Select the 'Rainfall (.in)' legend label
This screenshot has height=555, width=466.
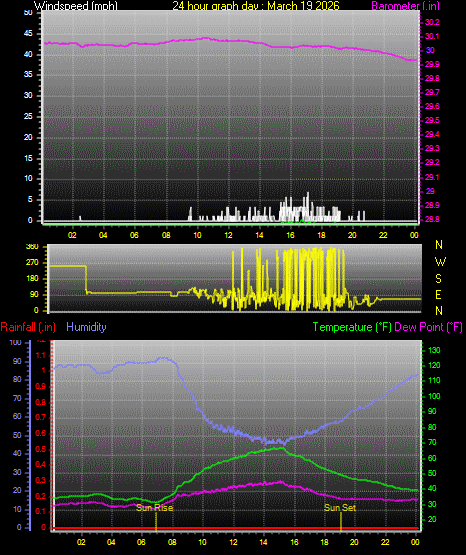[x=28, y=327]
